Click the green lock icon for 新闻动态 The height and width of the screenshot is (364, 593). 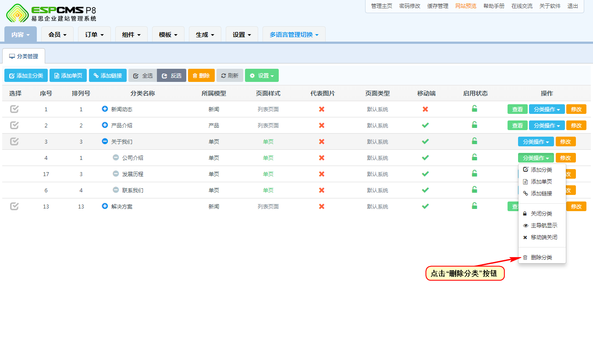474,109
